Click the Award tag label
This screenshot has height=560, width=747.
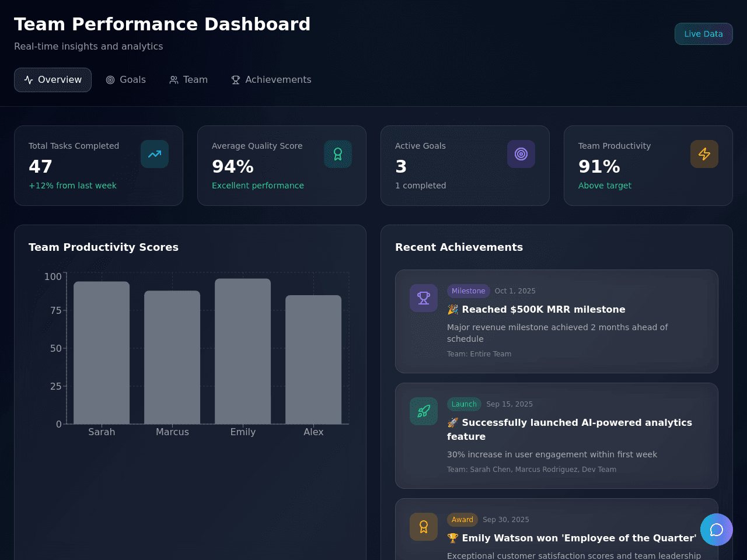coord(462,520)
